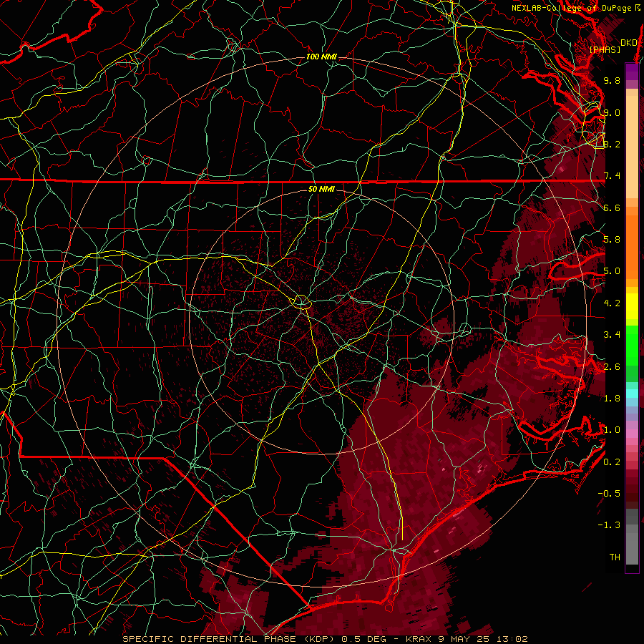
Task: Click the 5.8 scale value
Action: [x=612, y=240]
